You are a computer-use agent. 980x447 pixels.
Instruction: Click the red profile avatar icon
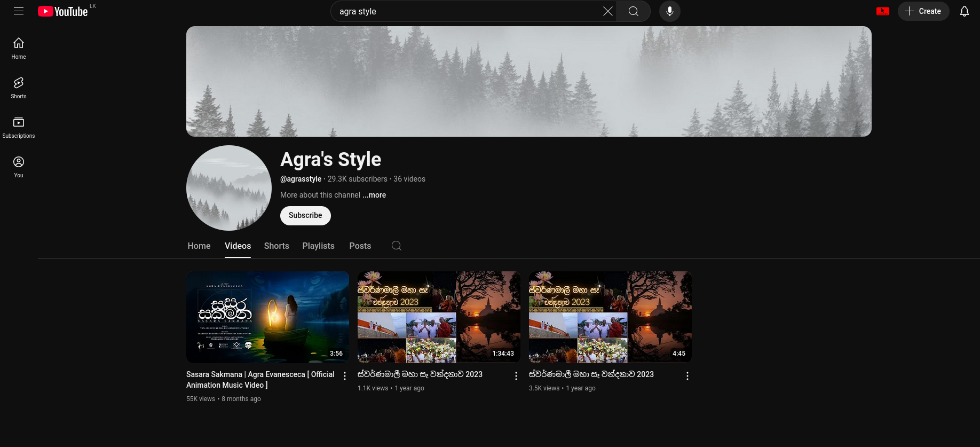[x=883, y=11]
